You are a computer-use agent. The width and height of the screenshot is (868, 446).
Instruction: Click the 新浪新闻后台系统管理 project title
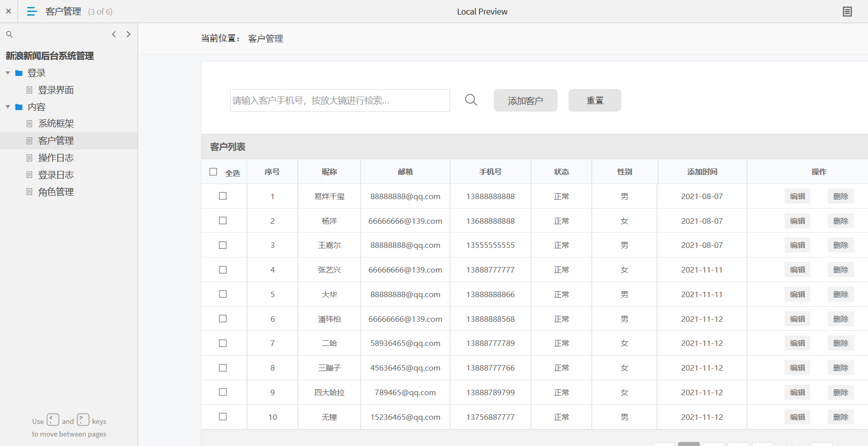pyautogui.click(x=50, y=56)
